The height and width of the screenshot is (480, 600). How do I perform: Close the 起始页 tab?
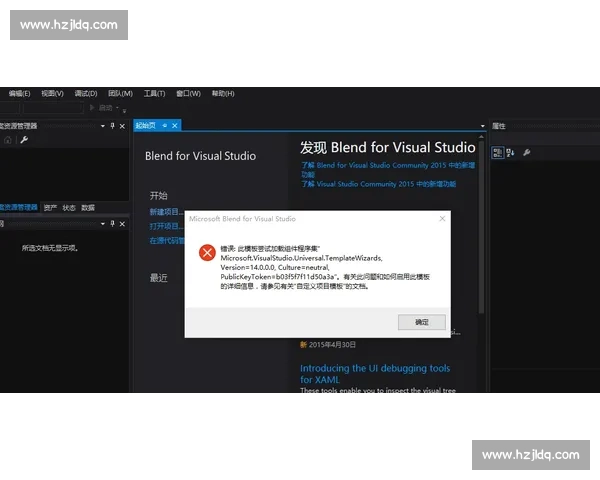tap(175, 126)
